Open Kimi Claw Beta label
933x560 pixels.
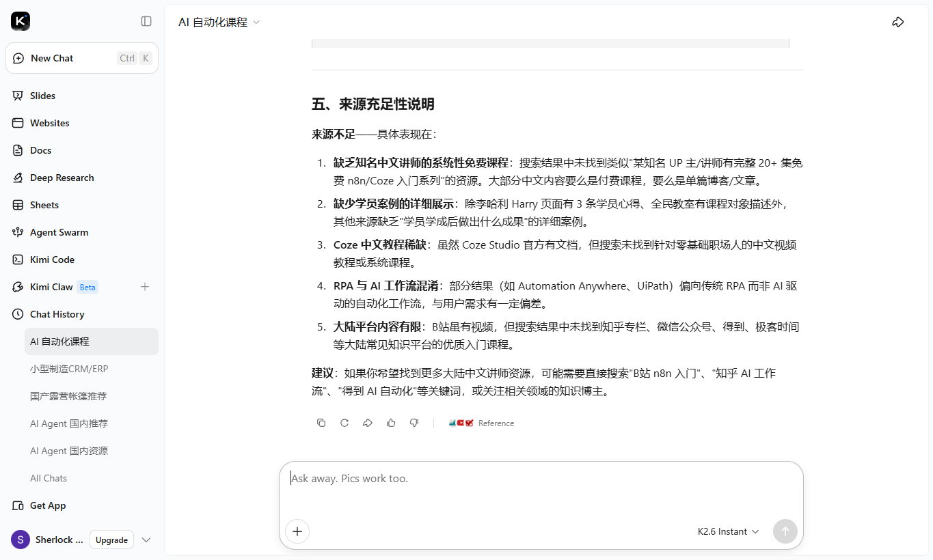point(64,287)
